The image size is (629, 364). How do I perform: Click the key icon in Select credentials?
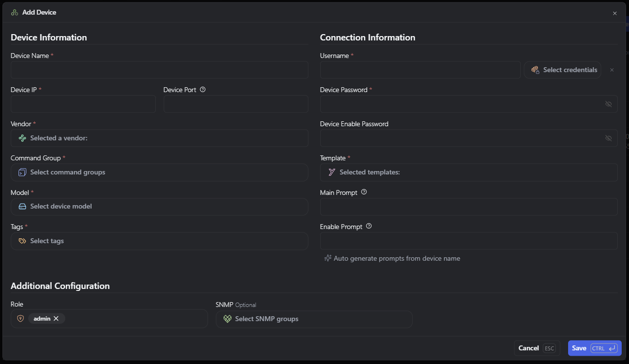pyautogui.click(x=535, y=70)
